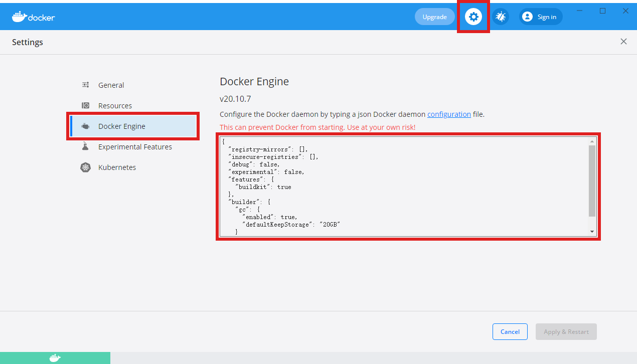Click the "enabled": true line
This screenshot has width=637, height=364.
[x=269, y=217]
